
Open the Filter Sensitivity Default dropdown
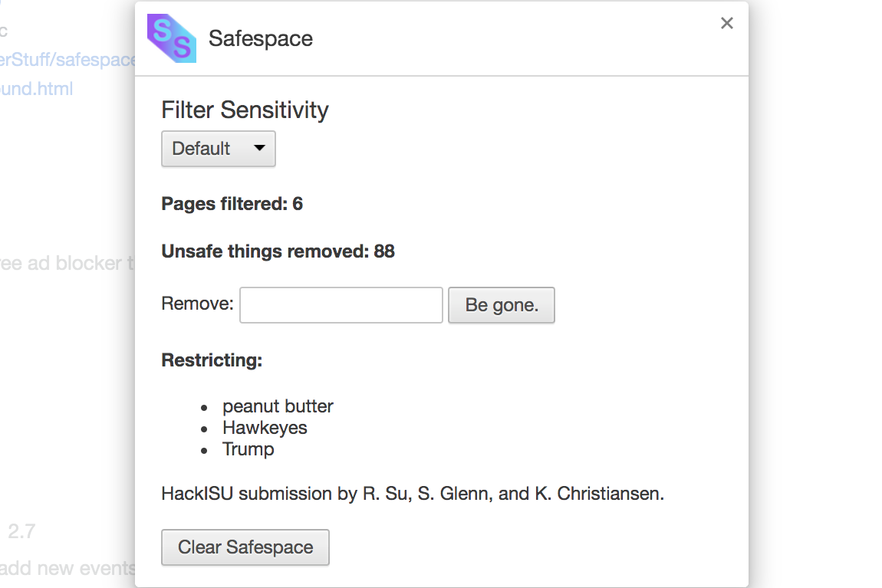218,149
